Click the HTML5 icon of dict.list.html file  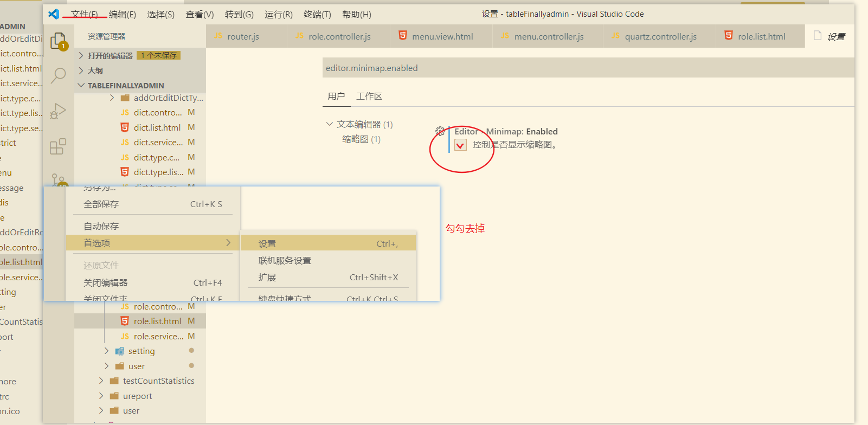pyautogui.click(x=125, y=127)
